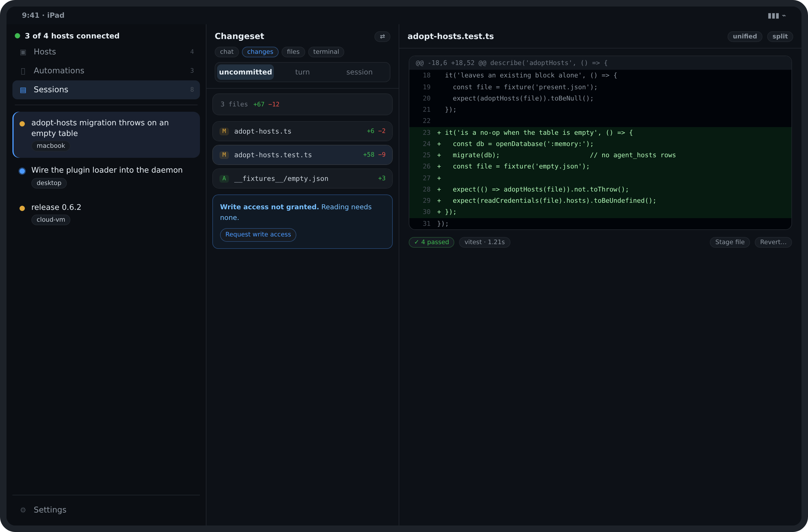Image resolution: width=808 pixels, height=532 pixels.
Task: Click the 9:41 · iPad clock text
Action: (x=43, y=15)
